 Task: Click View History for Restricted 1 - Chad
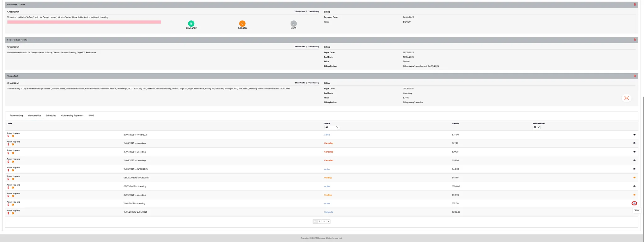point(314,12)
